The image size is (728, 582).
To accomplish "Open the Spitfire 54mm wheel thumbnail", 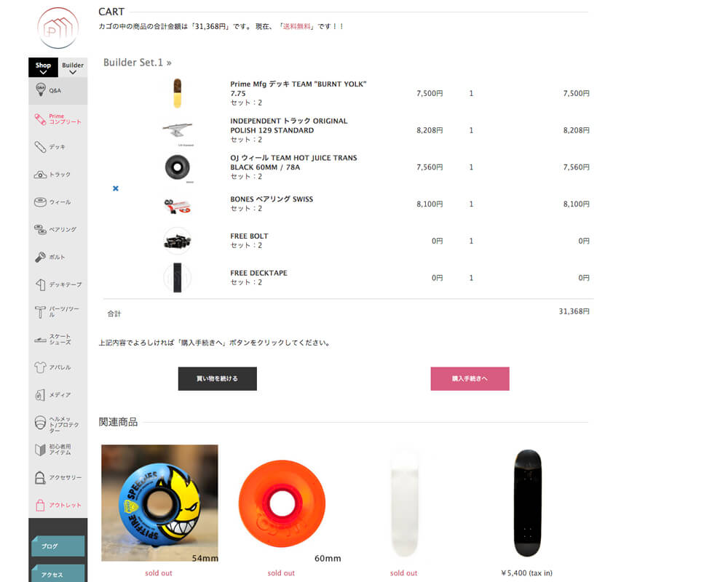I will (159, 503).
